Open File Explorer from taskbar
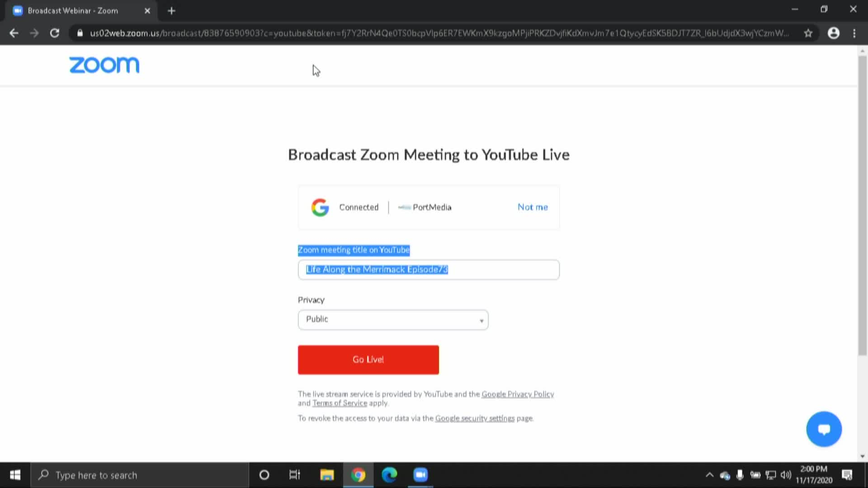Image resolution: width=868 pixels, height=488 pixels. click(x=327, y=475)
